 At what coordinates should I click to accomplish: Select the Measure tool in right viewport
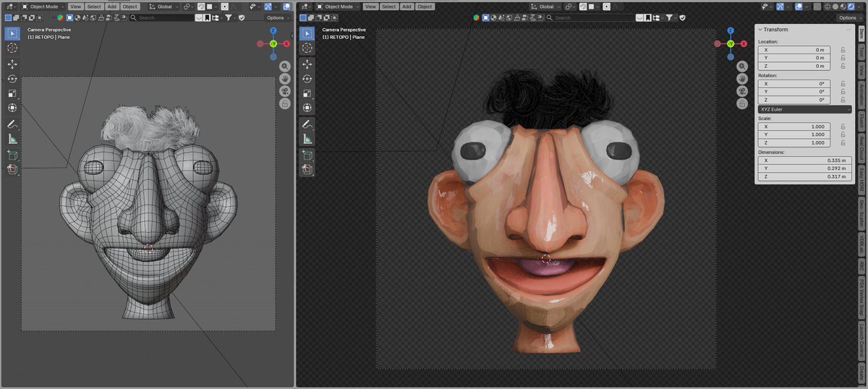click(x=307, y=139)
